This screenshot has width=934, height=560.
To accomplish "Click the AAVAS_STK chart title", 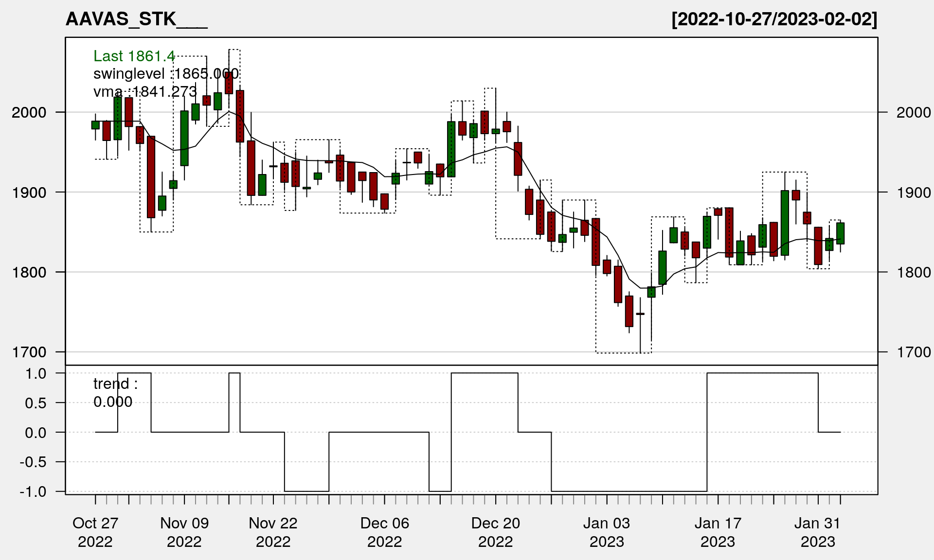I will 136,19.
